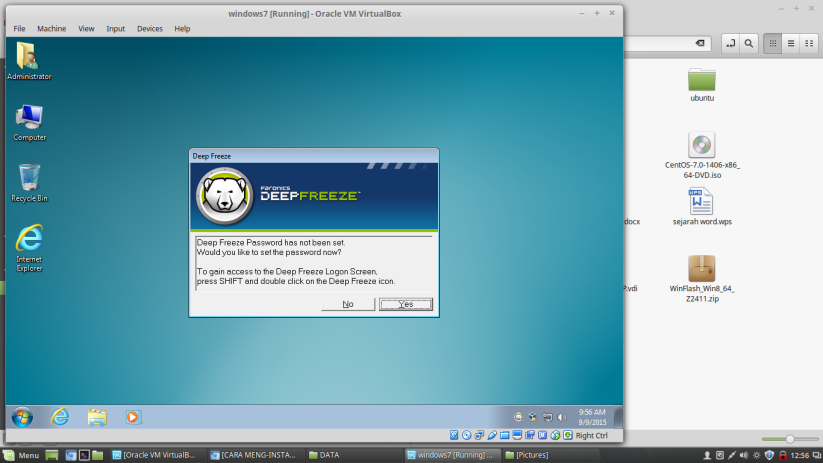The height and width of the screenshot is (463, 823).
Task: Switch to windows7 [Running] taskbar entry
Action: [450, 455]
